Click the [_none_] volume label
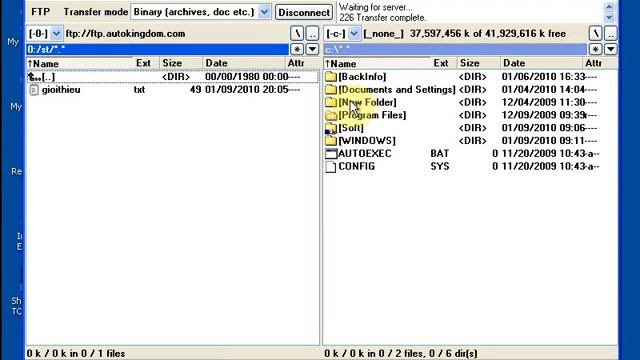This screenshot has height=360, width=640. (383, 33)
